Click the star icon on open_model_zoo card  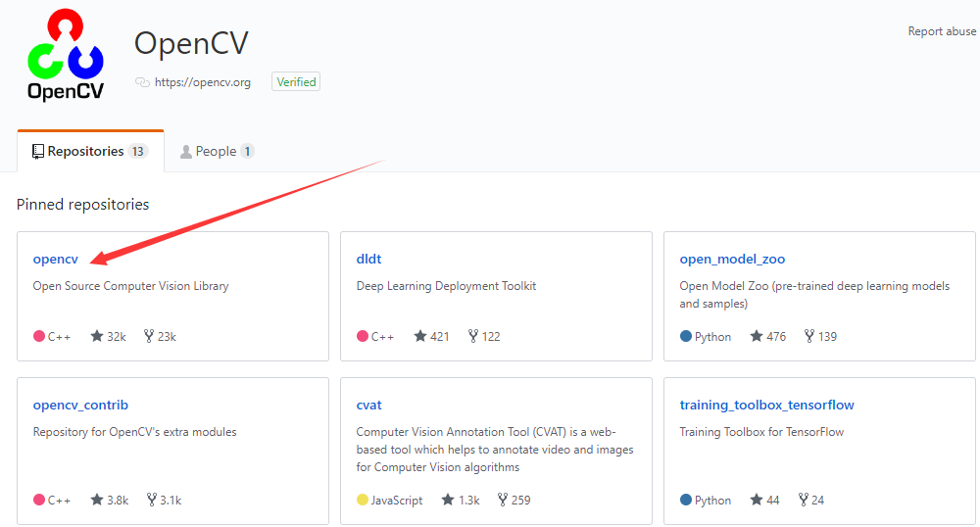[756, 336]
